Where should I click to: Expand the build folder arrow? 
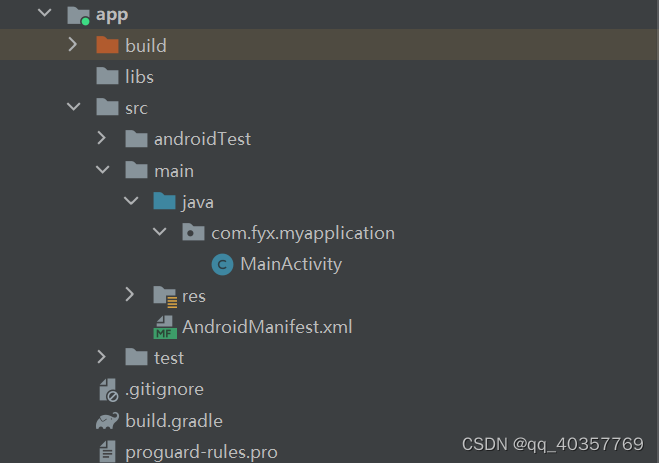click(73, 44)
